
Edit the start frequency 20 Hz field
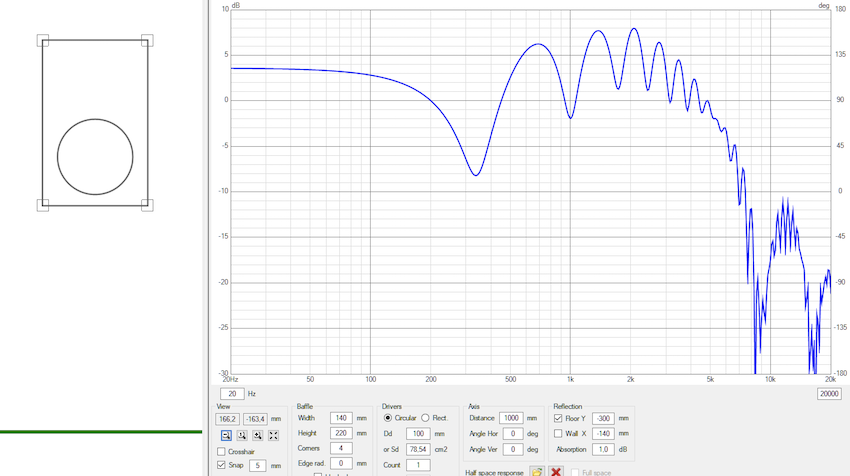click(x=232, y=394)
